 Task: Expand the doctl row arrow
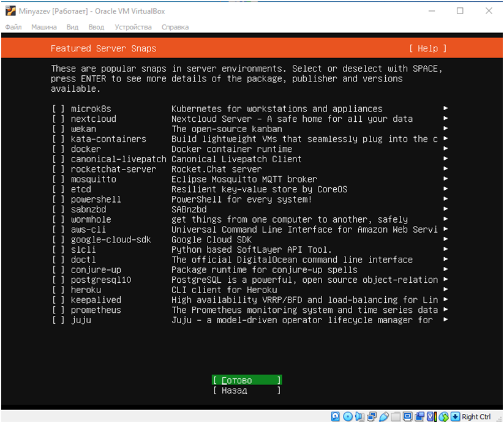click(445, 259)
